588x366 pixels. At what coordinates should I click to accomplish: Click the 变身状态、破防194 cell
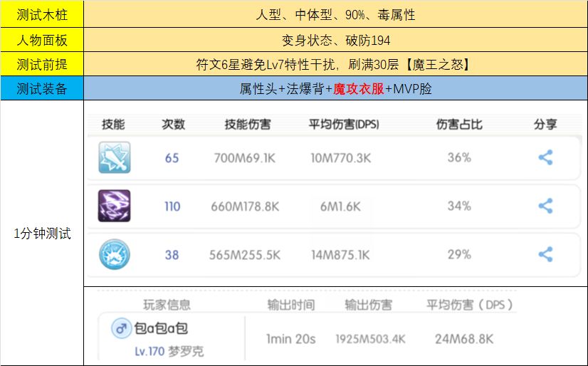335,40
